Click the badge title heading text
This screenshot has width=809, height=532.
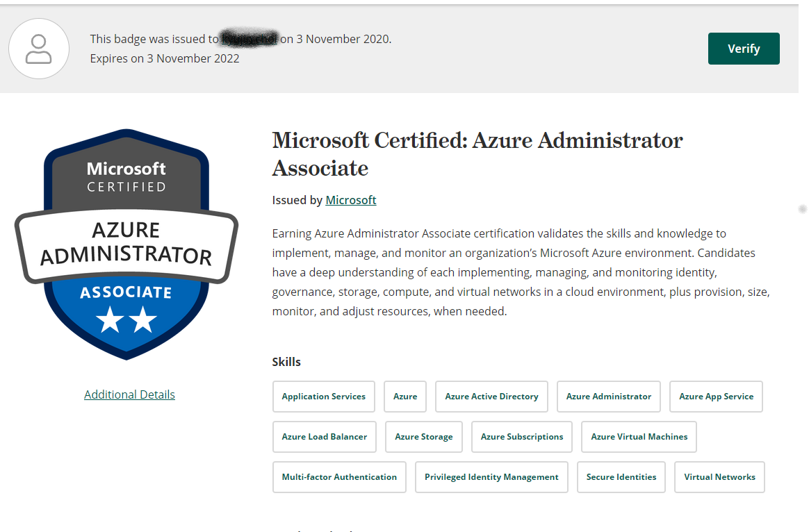pyautogui.click(x=477, y=154)
